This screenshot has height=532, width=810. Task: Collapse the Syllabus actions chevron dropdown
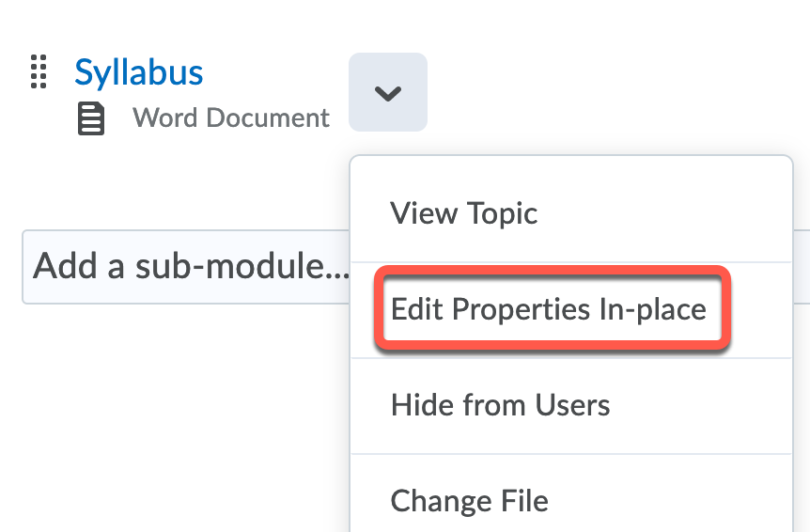pos(387,92)
